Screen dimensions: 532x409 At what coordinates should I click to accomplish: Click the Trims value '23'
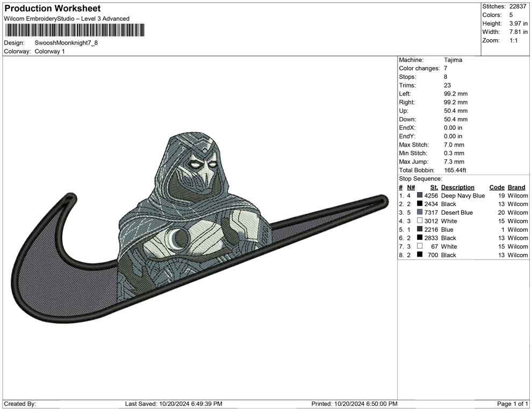[x=447, y=85]
